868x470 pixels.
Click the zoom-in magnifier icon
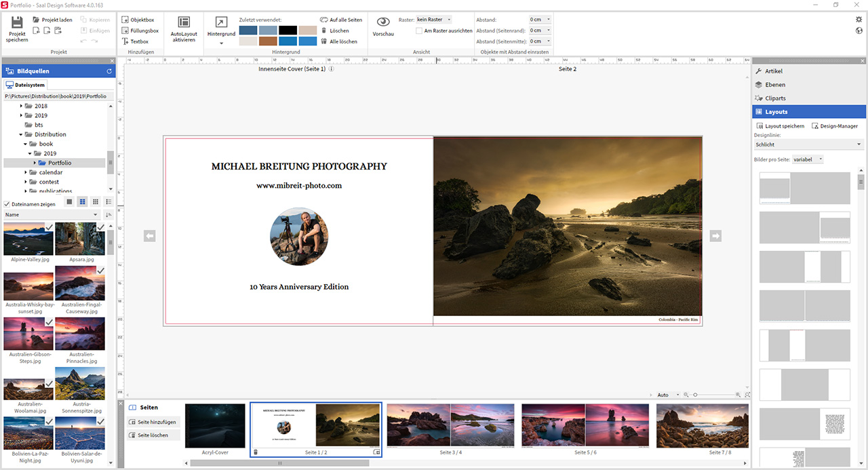click(738, 395)
